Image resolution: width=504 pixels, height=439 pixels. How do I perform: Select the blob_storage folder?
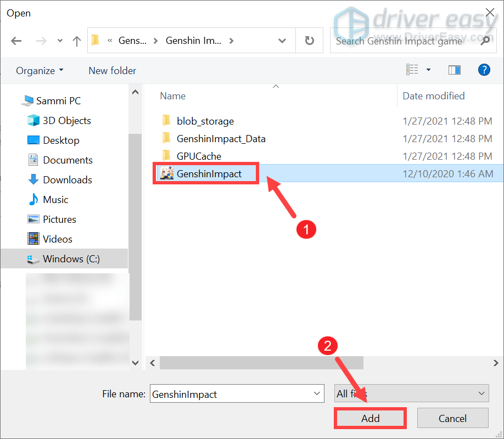click(205, 121)
